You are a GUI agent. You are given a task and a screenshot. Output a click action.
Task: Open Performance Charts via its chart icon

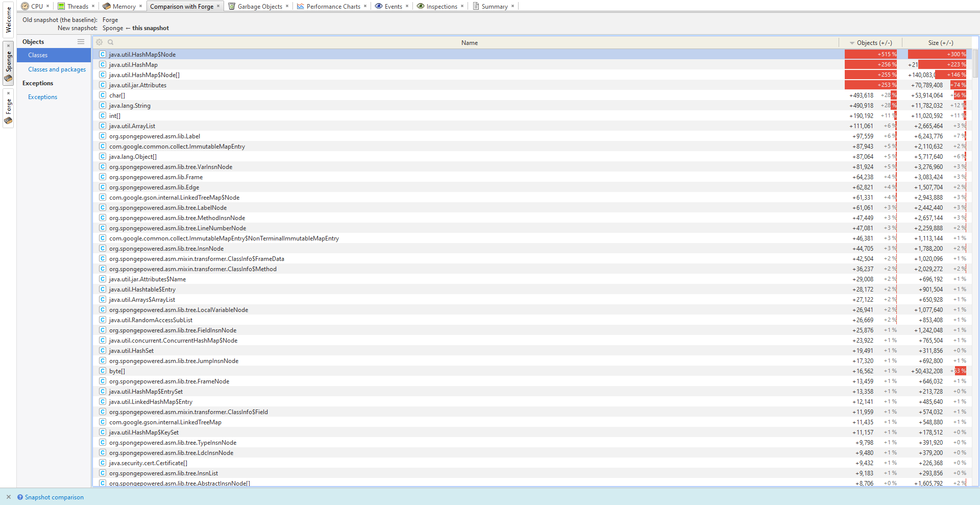pos(301,6)
